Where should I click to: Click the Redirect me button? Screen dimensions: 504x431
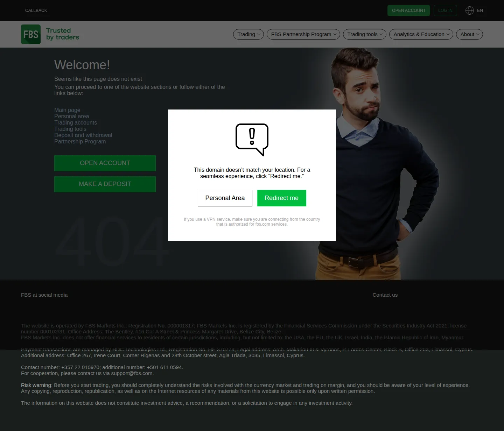click(x=282, y=198)
